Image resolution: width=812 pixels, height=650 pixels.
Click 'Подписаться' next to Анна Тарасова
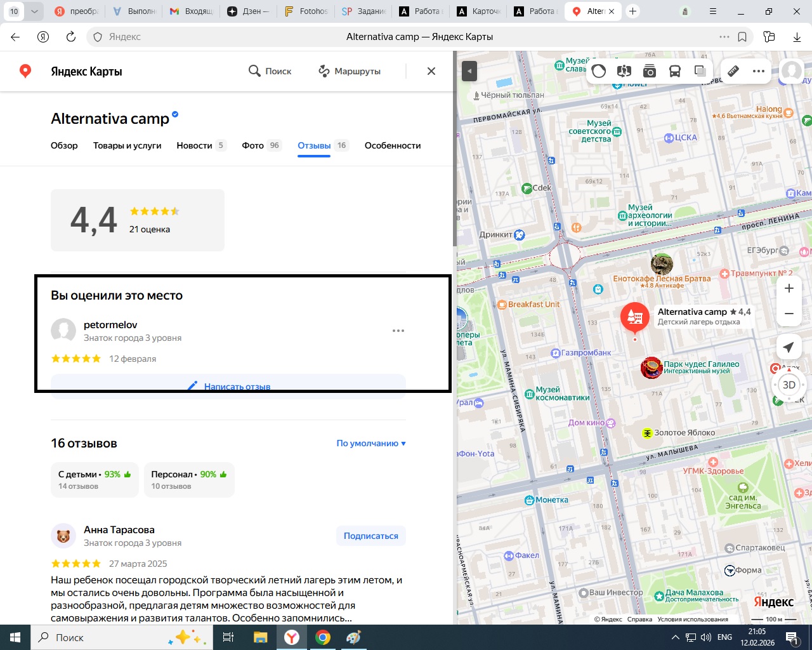370,536
